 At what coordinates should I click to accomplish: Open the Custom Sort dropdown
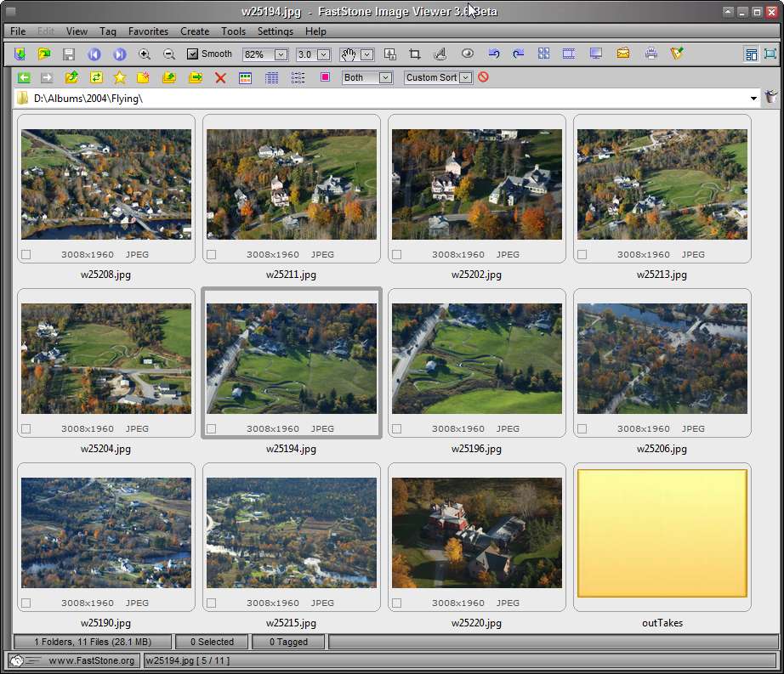coord(465,78)
